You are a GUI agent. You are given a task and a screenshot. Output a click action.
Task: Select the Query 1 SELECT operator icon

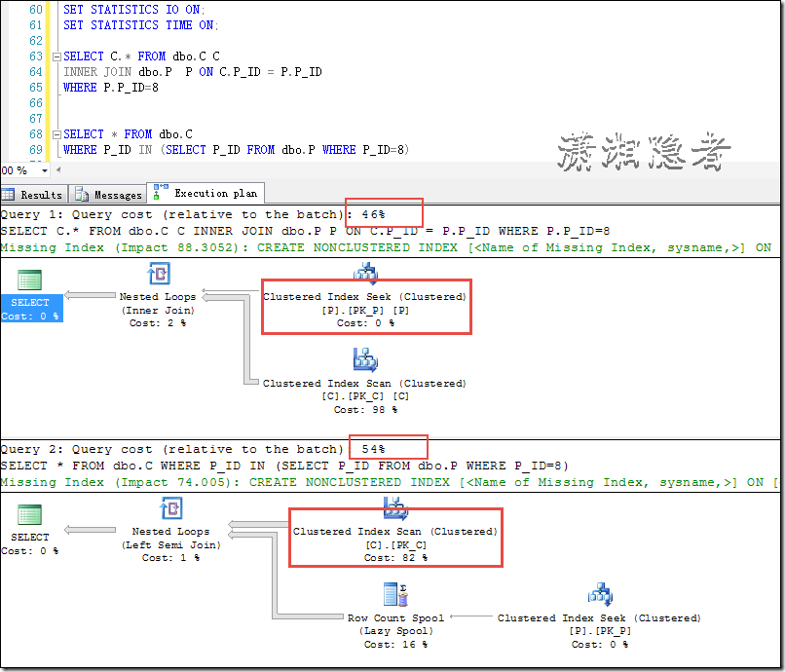[29, 280]
